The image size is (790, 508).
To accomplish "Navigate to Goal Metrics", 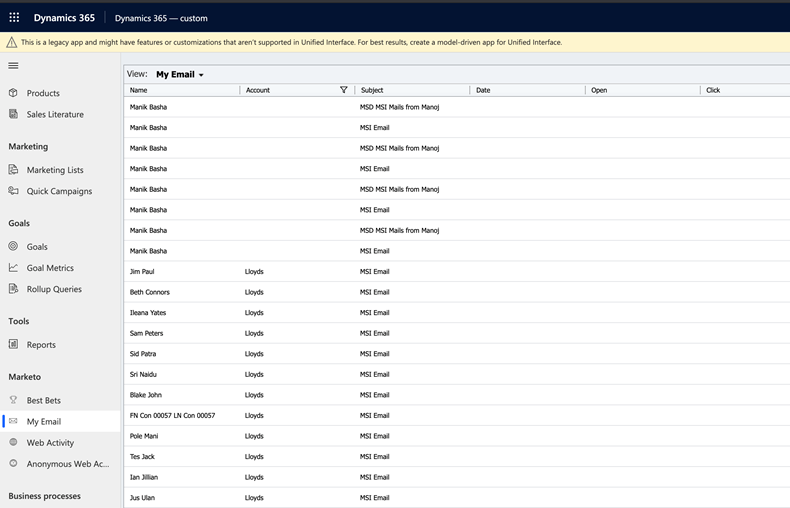I will (x=50, y=268).
